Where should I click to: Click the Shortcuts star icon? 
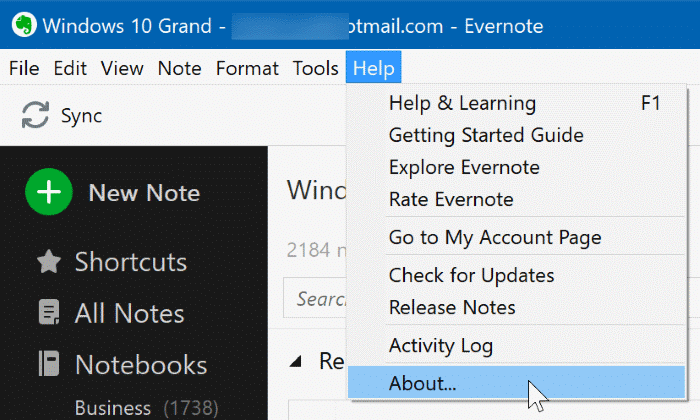point(49,262)
